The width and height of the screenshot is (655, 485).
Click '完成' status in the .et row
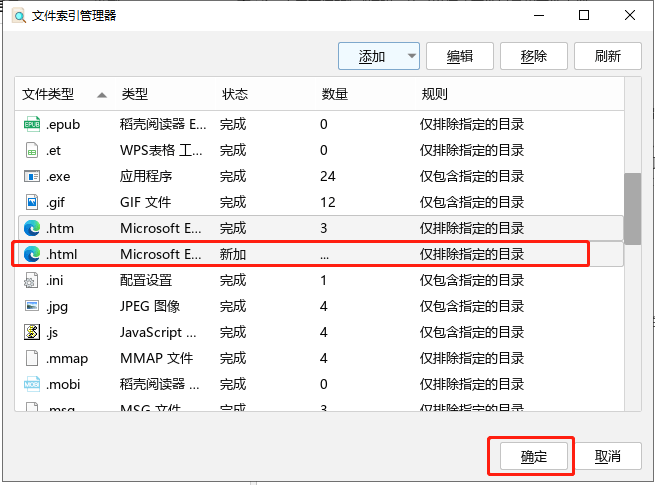[233, 150]
